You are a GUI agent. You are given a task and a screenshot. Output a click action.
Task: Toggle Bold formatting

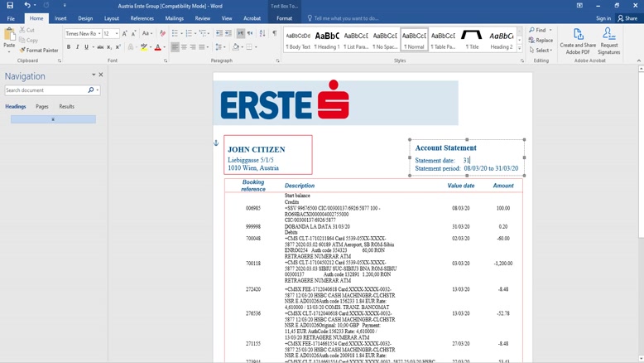point(69,47)
